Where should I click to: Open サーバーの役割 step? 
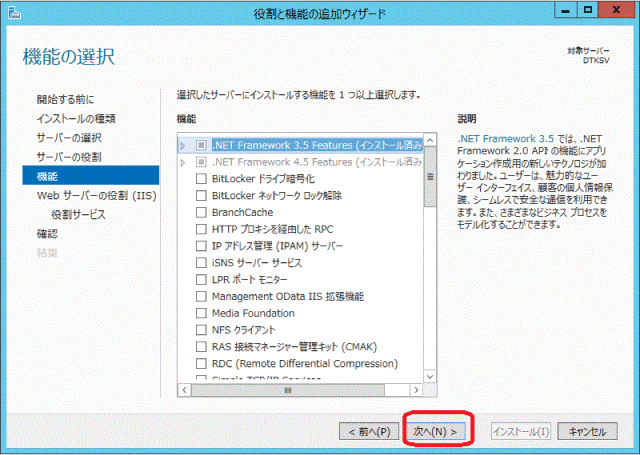(69, 157)
